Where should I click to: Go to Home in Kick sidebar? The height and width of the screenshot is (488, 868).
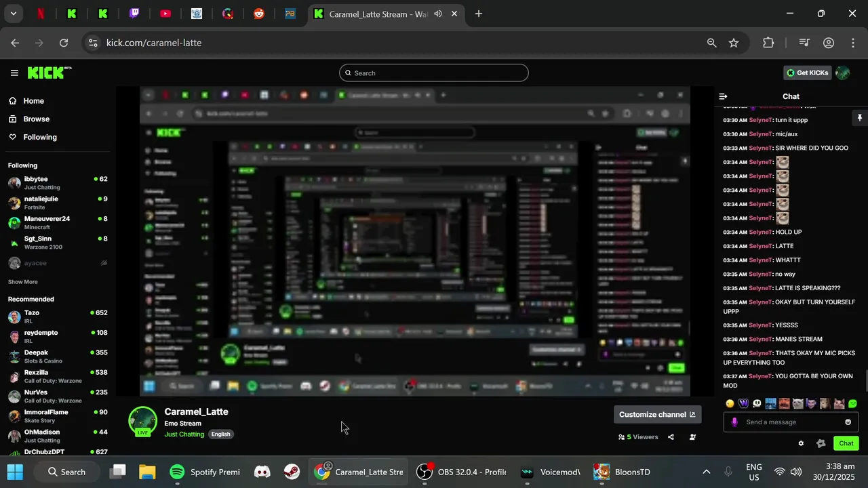coord(26,101)
